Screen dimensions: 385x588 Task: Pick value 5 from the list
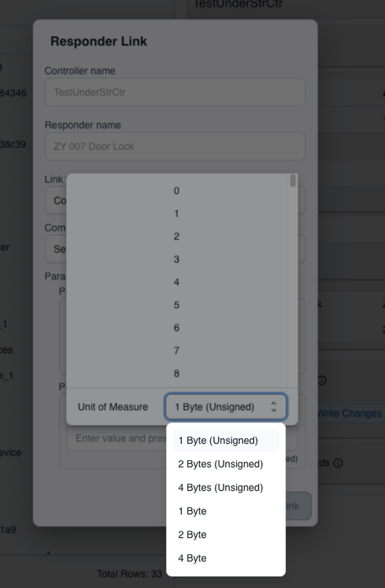coord(176,305)
